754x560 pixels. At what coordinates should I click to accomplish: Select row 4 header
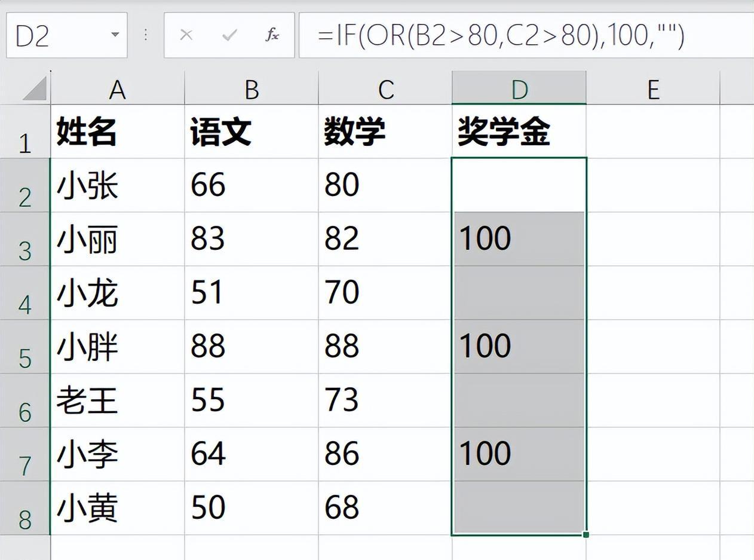pos(25,293)
